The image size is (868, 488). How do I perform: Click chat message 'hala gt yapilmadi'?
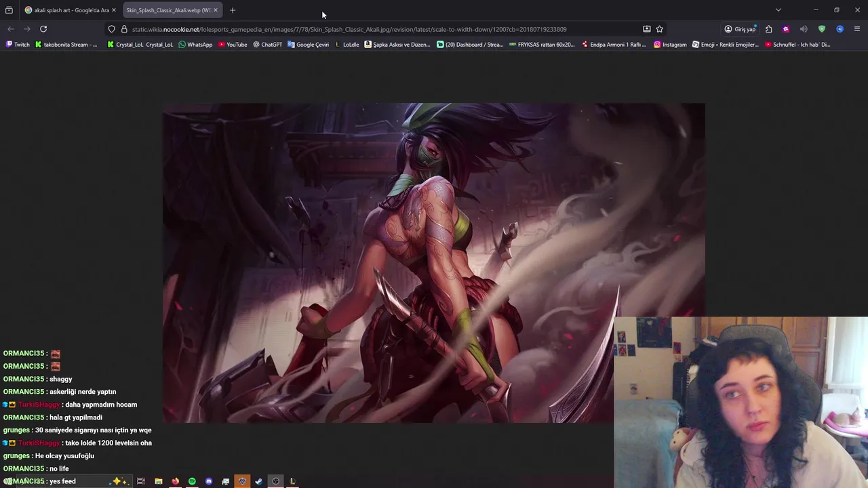76,418
